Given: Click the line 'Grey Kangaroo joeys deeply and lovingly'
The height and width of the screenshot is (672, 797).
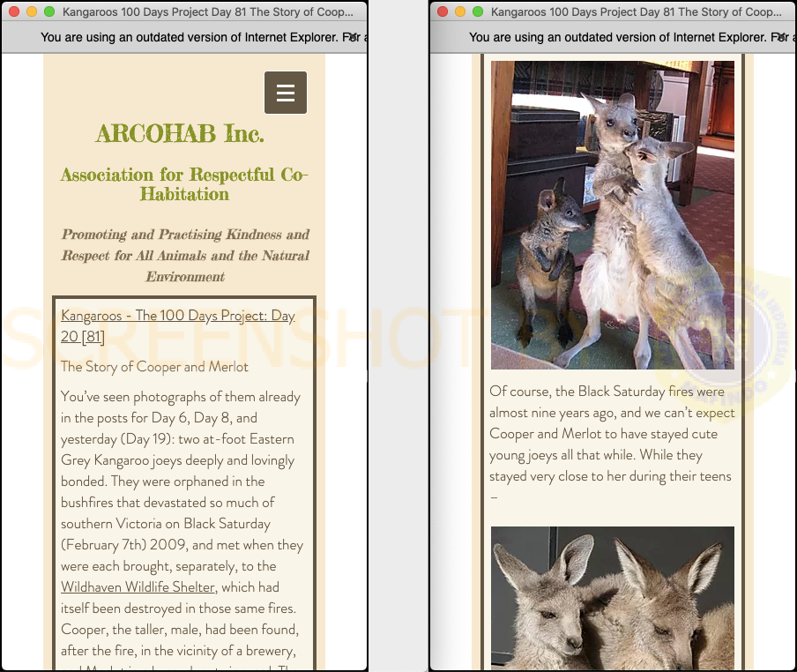Looking at the screenshot, I should 178,460.
